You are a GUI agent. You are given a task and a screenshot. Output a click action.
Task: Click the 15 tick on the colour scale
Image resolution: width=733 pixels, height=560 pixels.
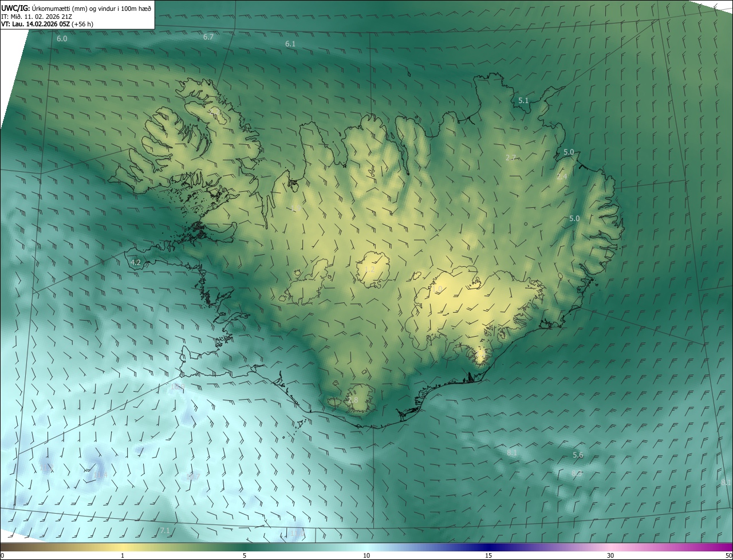[488, 555]
